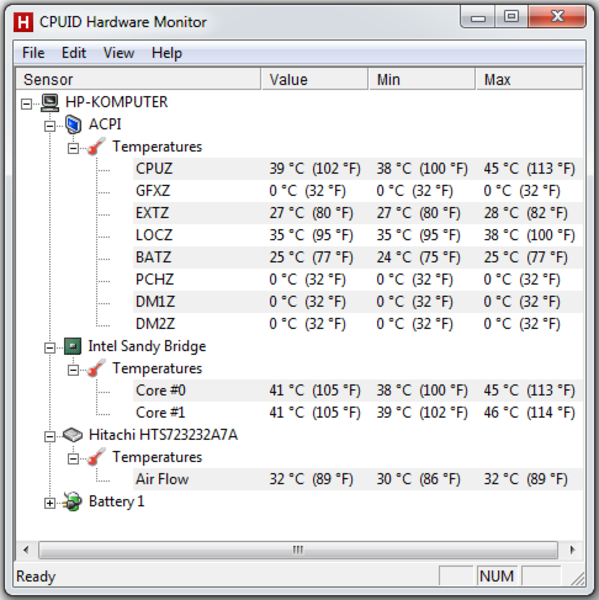Click the Intel Sandy Bridge chip icon
The height and width of the screenshot is (600, 599).
point(73,346)
